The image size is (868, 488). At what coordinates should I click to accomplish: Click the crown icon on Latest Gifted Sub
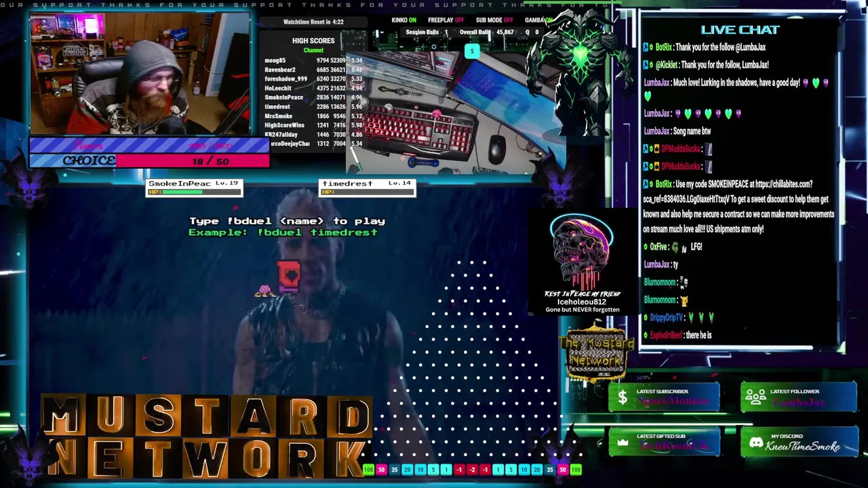(623, 443)
